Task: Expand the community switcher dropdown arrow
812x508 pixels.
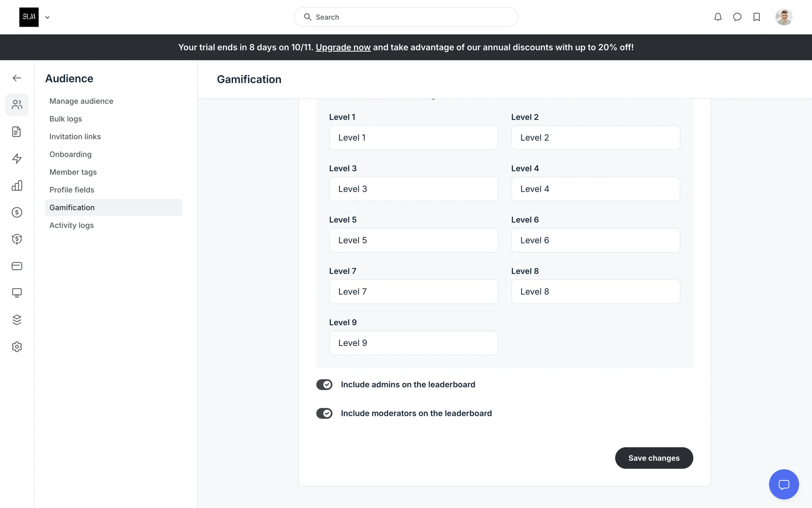Action: coord(47,17)
